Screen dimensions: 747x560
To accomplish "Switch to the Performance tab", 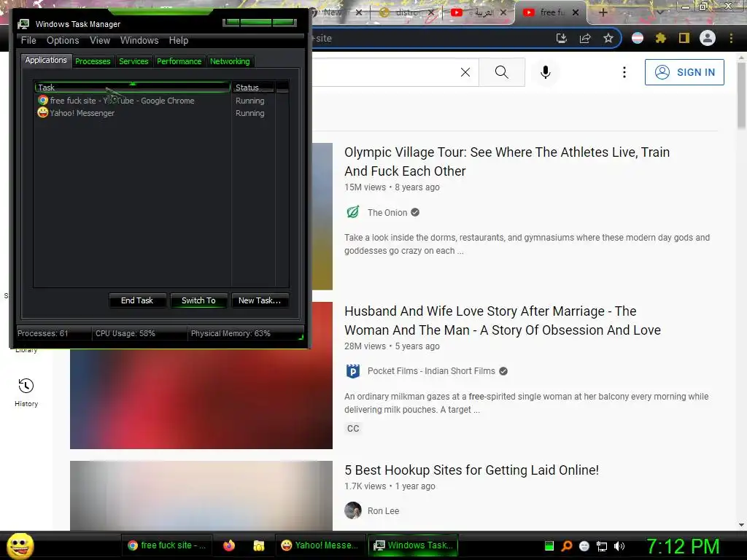I will [x=179, y=61].
